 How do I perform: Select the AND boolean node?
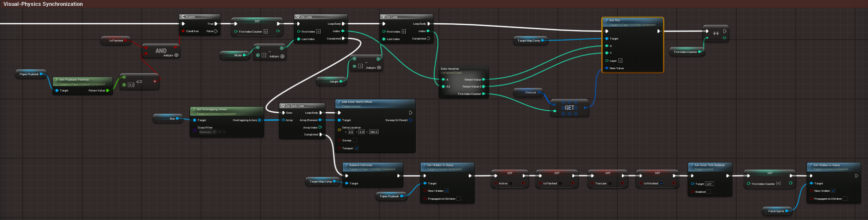point(161,51)
